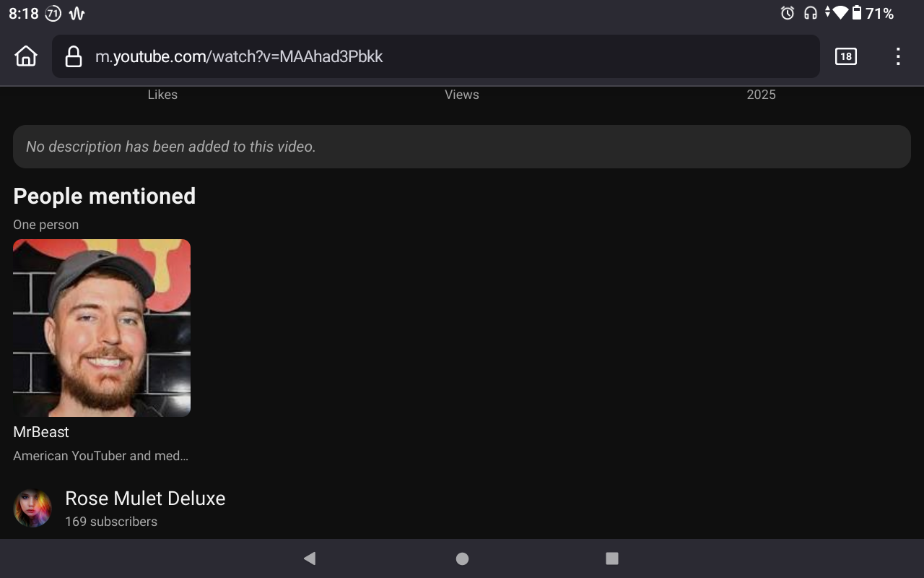Open the Rose Mulet Deluxe channel avatar
The height and width of the screenshot is (578, 924).
point(32,508)
